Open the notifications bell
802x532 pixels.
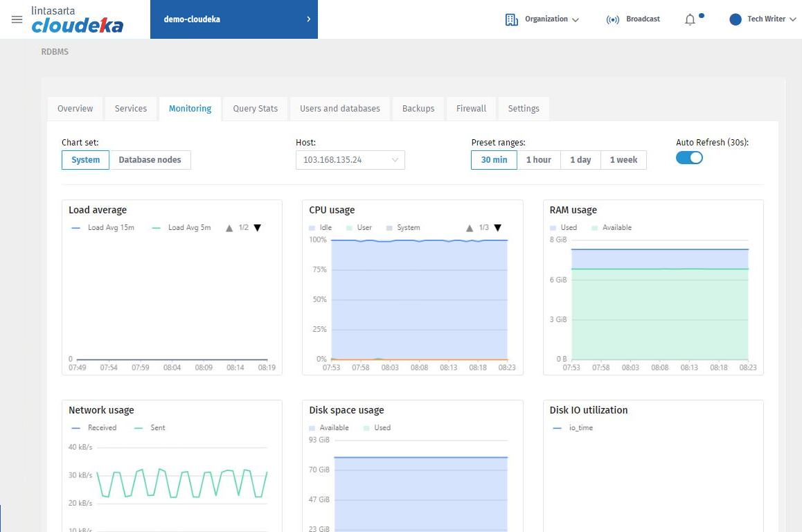click(x=690, y=19)
